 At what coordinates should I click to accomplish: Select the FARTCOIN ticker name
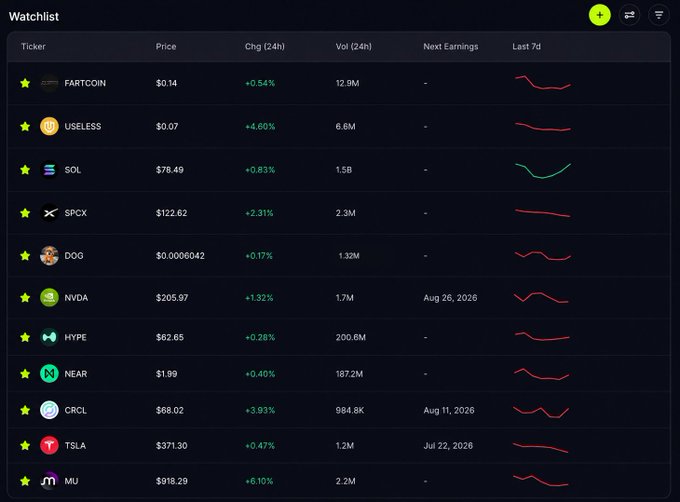[85, 83]
